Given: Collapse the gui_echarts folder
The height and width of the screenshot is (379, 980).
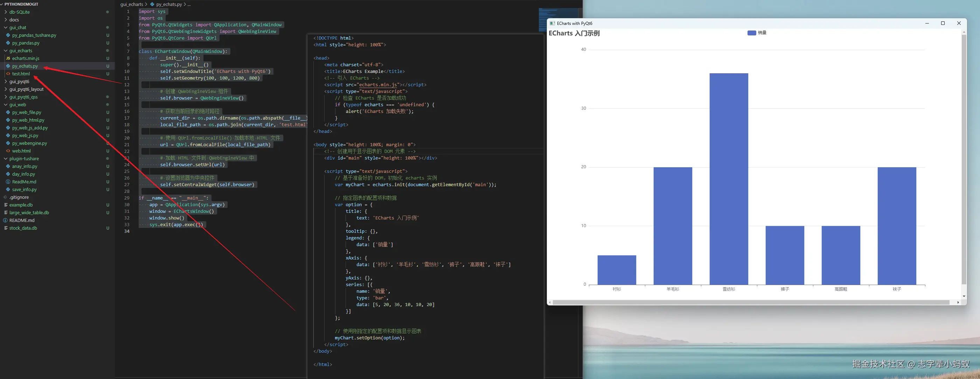Looking at the screenshot, I should [x=21, y=50].
